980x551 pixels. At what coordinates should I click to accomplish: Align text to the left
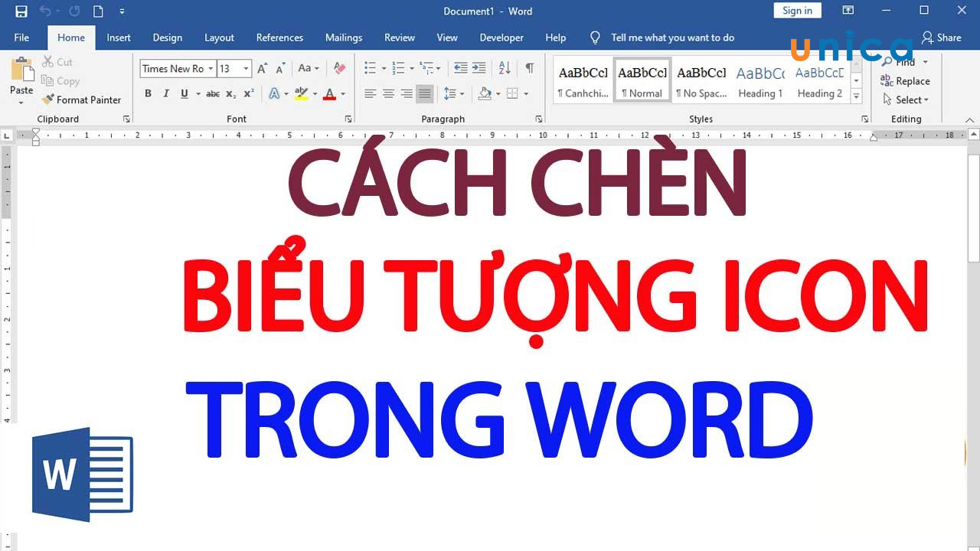370,94
